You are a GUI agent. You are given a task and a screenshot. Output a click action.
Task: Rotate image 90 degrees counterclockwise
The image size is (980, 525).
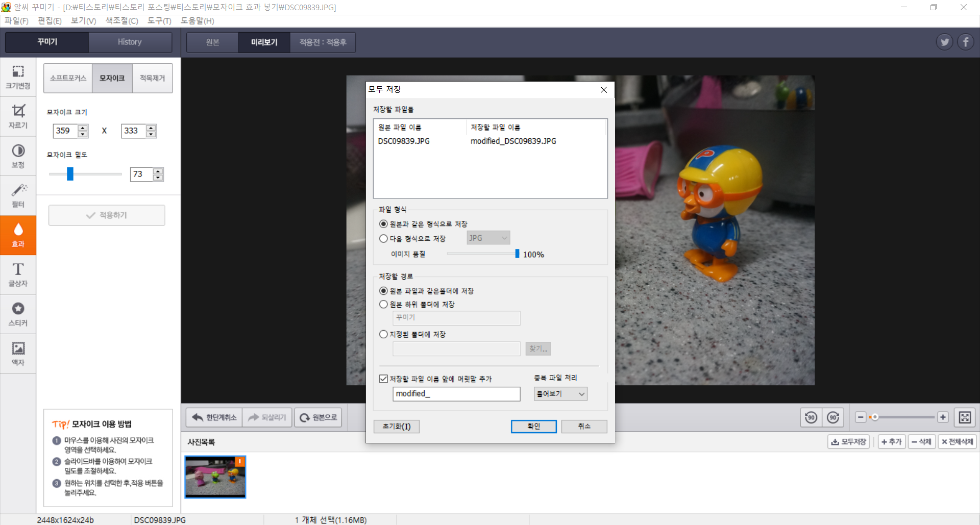[x=811, y=417]
